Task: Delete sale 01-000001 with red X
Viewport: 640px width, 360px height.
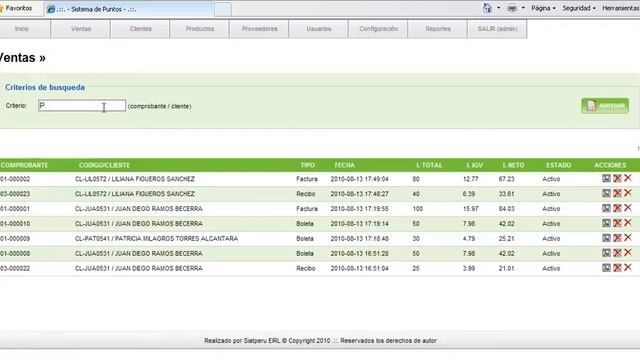Action: coord(628,208)
